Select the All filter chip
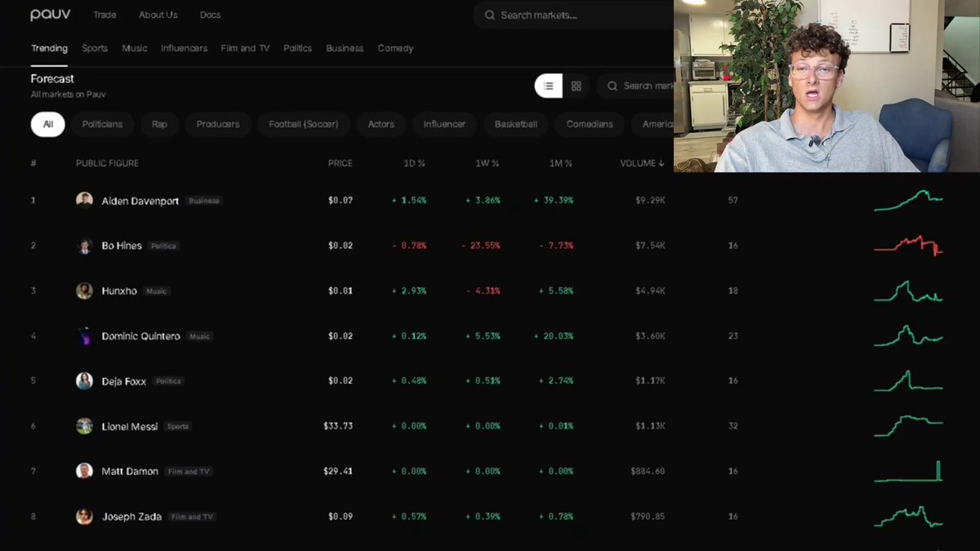 48,124
